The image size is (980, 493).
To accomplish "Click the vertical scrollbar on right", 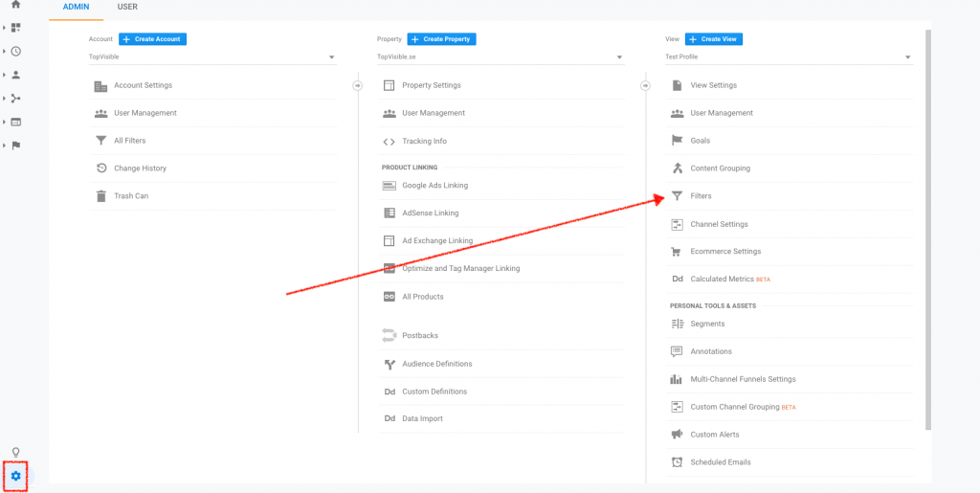I will [928, 230].
